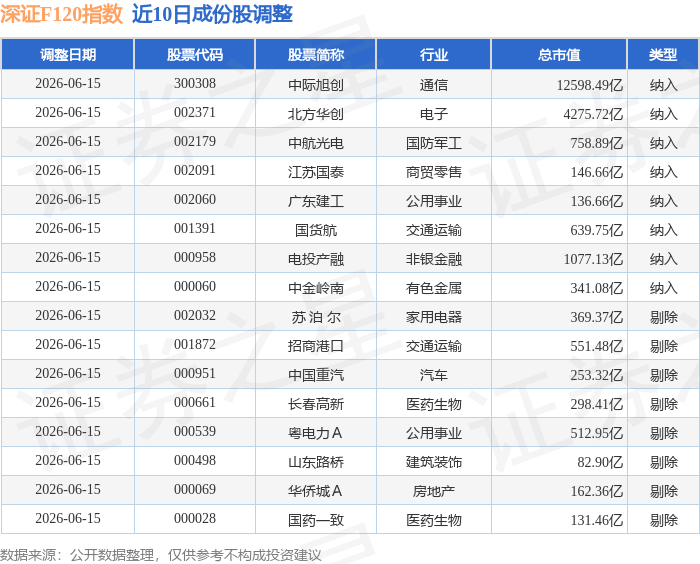Click the 股票代码 column header
Viewport: 700px width, 564px height.
[x=195, y=55]
